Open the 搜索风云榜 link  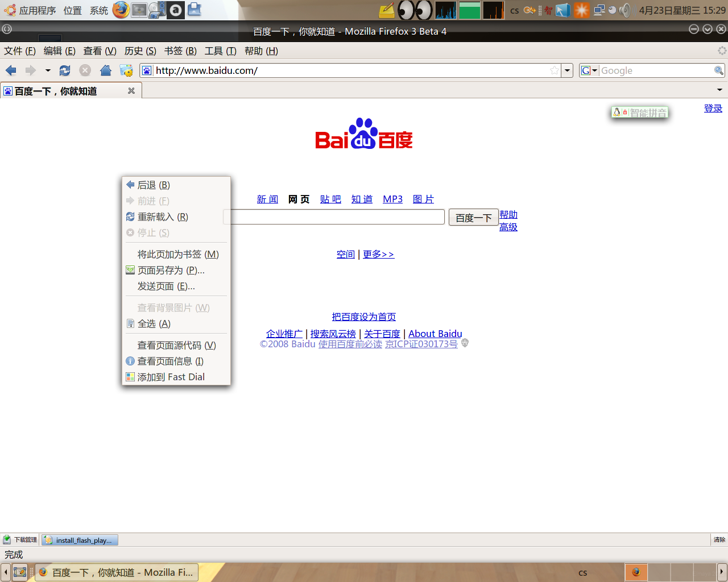(333, 334)
